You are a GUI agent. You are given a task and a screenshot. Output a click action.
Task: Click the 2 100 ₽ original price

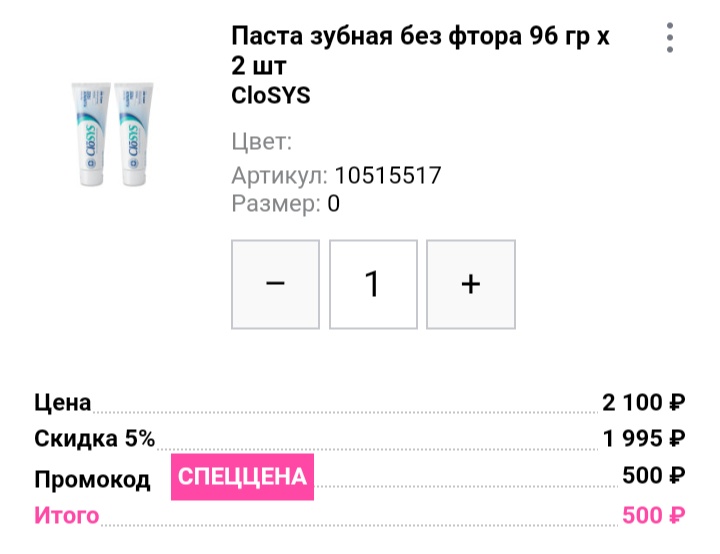(x=643, y=403)
